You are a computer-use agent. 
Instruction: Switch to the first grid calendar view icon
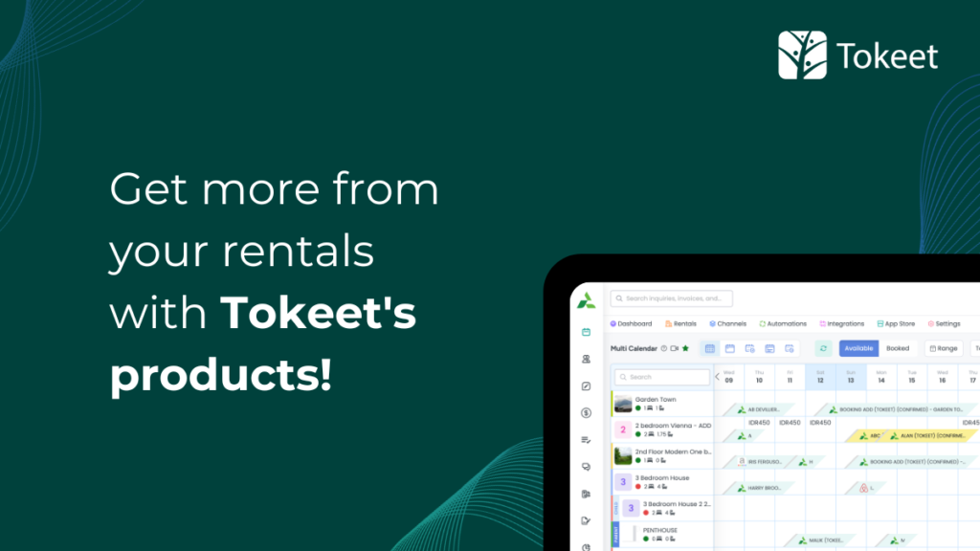[709, 348]
